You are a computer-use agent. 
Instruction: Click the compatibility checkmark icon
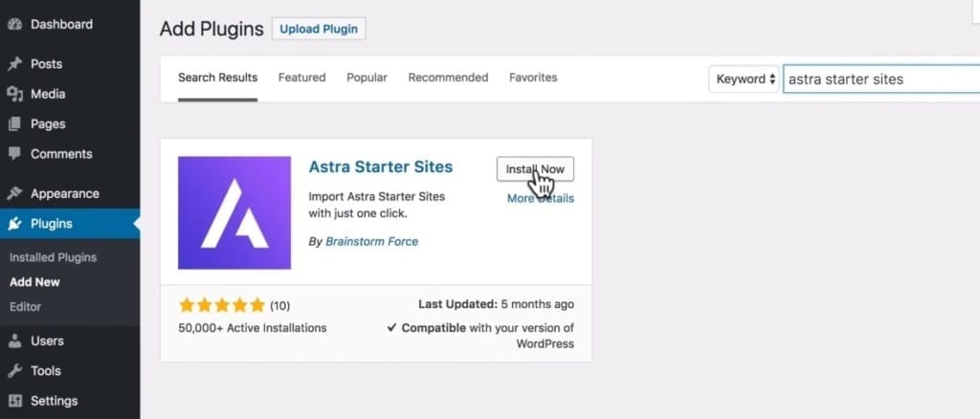click(391, 327)
